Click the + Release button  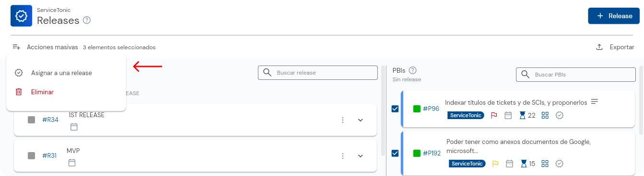point(614,16)
